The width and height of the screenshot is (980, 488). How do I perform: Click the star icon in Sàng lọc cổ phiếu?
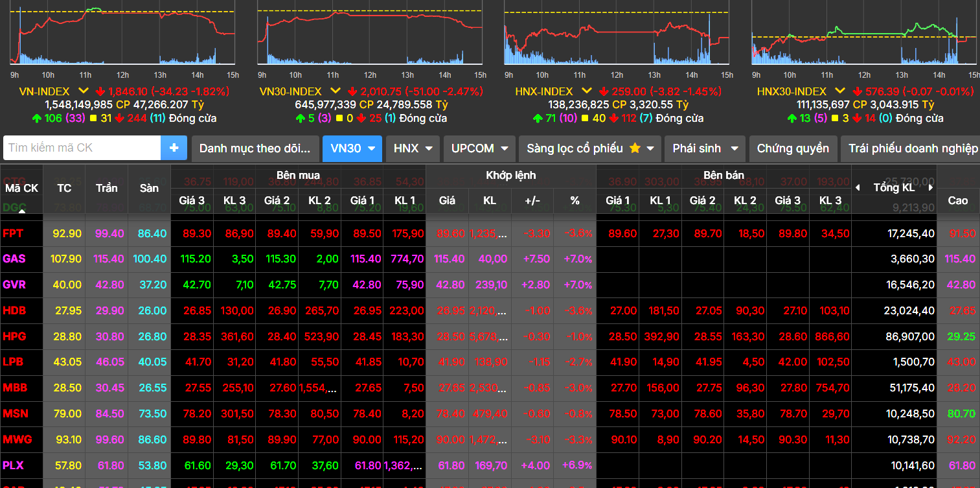tap(635, 148)
